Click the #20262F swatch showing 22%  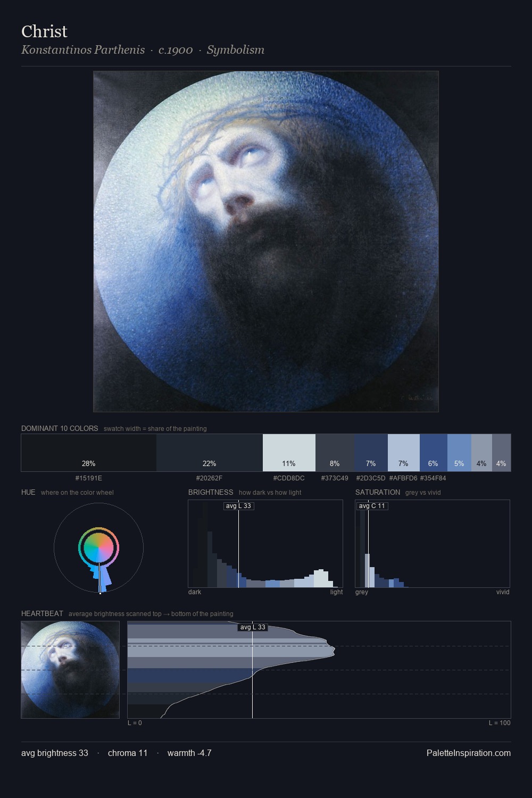210,453
